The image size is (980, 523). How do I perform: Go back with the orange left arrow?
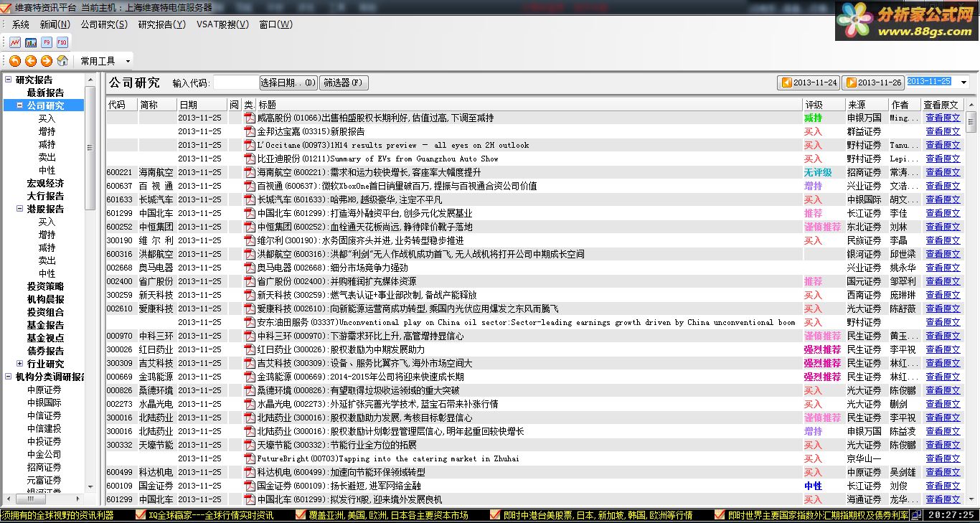click(x=31, y=61)
